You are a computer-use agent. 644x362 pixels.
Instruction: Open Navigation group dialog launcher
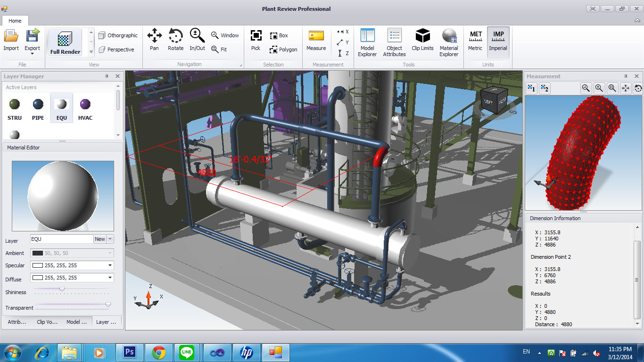tap(241, 65)
